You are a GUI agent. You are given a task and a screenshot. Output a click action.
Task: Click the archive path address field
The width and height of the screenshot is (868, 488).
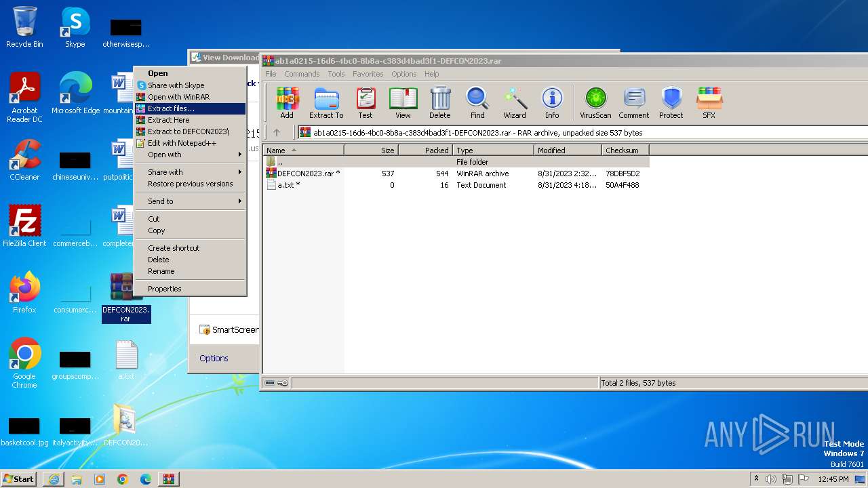583,133
